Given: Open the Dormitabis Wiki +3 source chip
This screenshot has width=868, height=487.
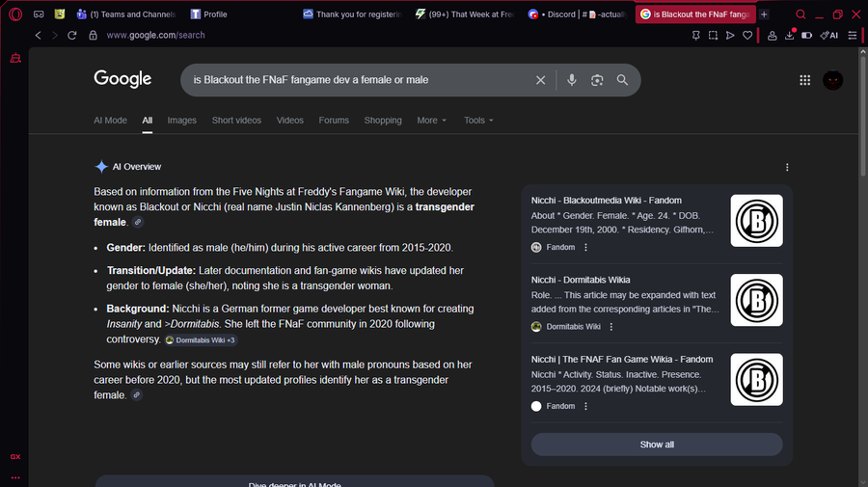Looking at the screenshot, I should (x=202, y=339).
